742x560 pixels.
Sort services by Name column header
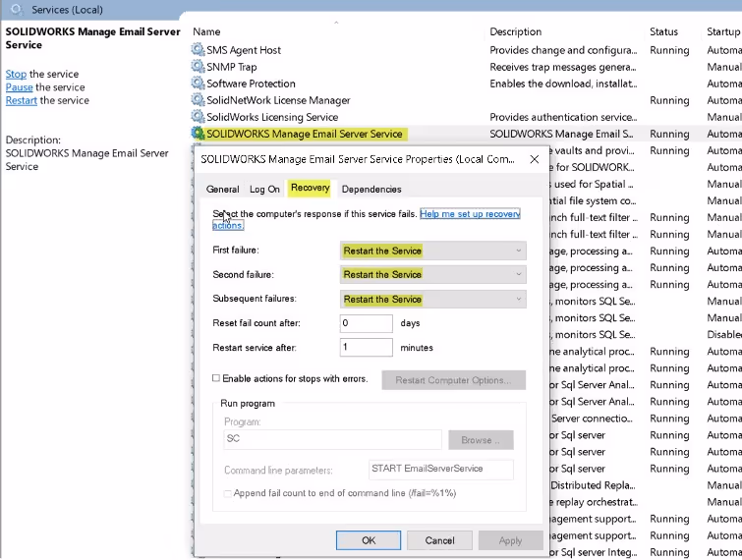(206, 31)
